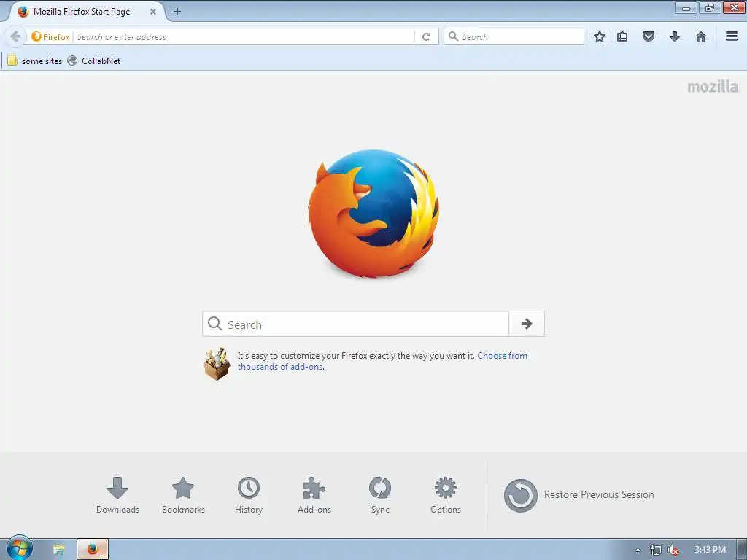The image size is (747, 560).
Task: Click the toolbar Search box
Action: [x=514, y=36]
